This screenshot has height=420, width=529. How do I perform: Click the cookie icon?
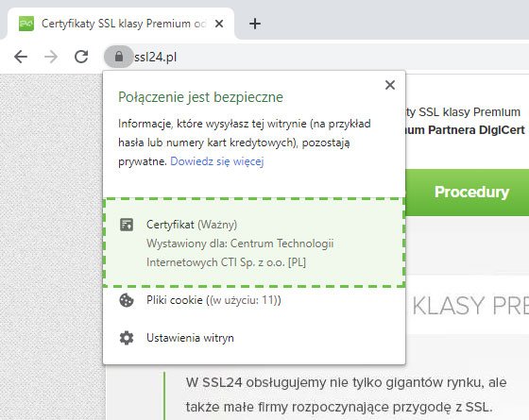point(127,300)
